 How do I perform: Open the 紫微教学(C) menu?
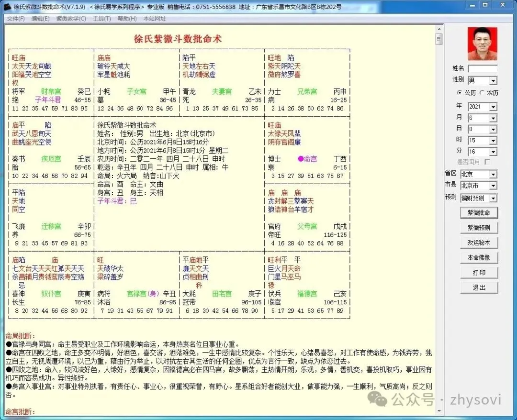(71, 19)
